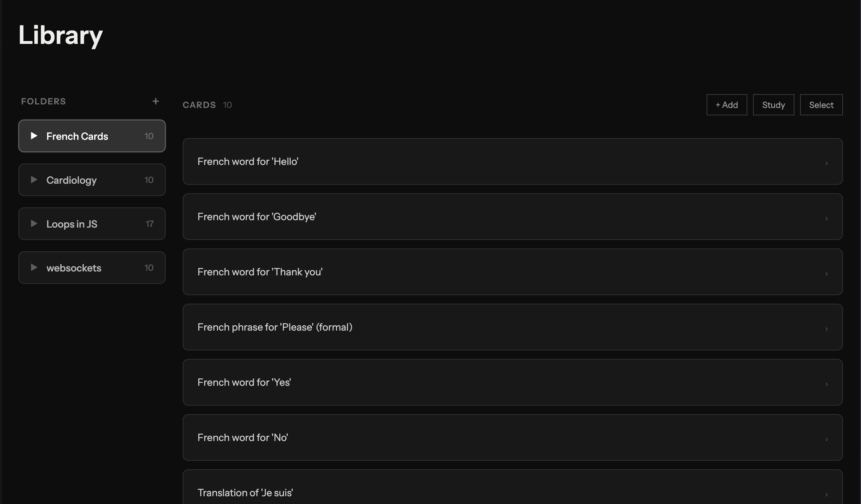The image size is (861, 504).
Task: Open the Cardiology folder
Action: point(72,180)
